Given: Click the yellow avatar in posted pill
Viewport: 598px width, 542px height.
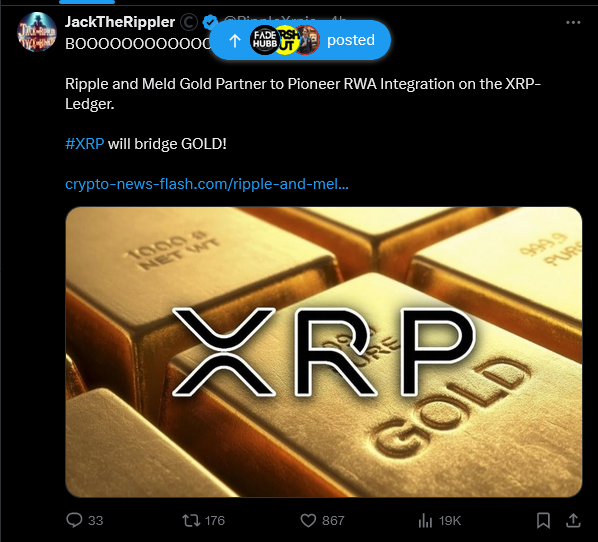Looking at the screenshot, I should [287, 40].
